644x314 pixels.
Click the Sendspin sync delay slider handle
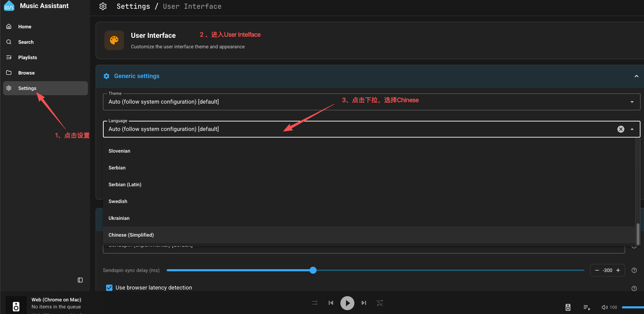coord(313,270)
